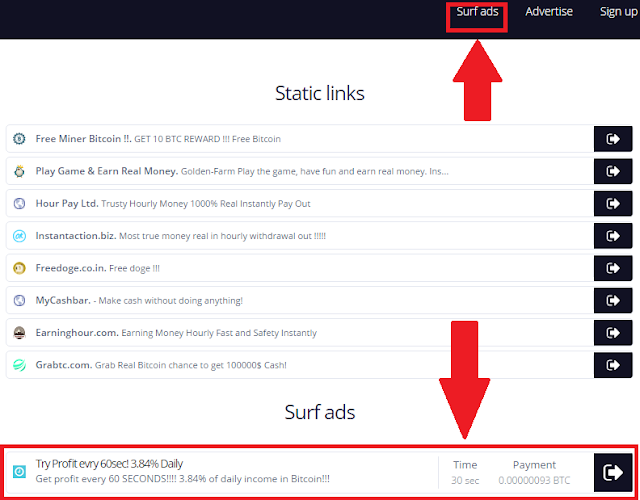
Task: Click Golden-Farm game description text
Action: tap(315, 171)
